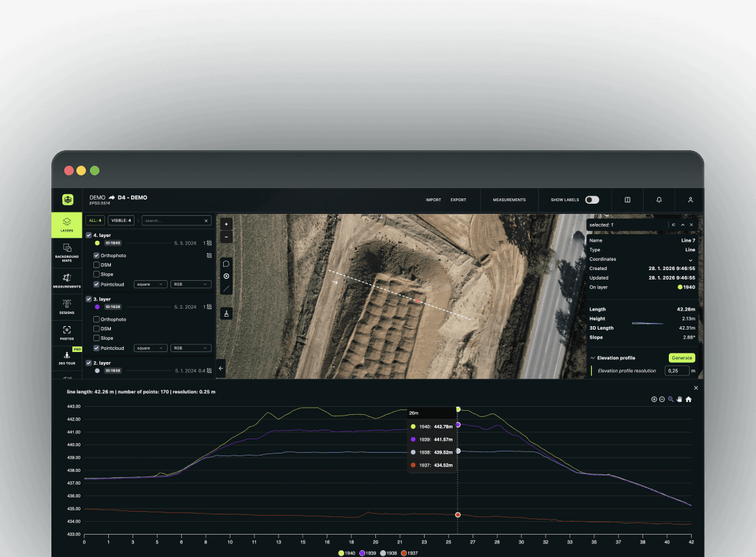756x557 pixels.
Task: Open the Background Maps sidebar panel
Action: click(67, 252)
